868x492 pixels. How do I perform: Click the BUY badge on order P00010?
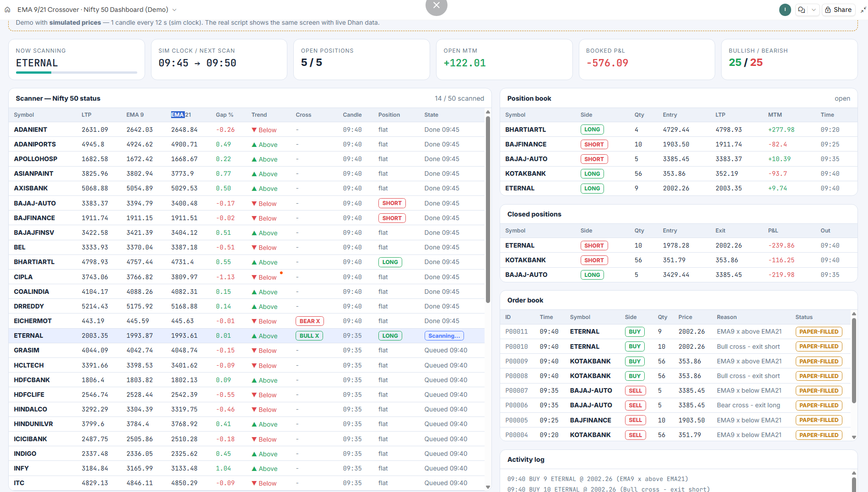pos(635,346)
